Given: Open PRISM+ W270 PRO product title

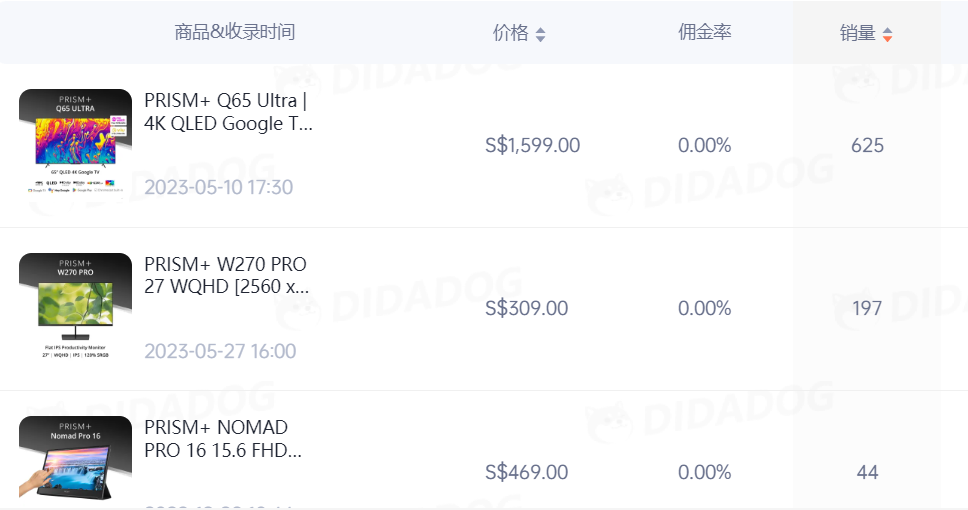Looking at the screenshot, I should [228, 276].
